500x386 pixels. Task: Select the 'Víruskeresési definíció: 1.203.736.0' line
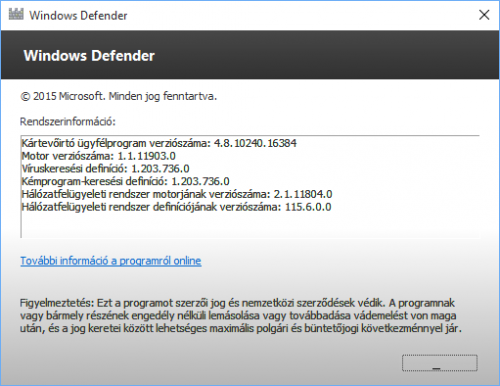point(106,169)
